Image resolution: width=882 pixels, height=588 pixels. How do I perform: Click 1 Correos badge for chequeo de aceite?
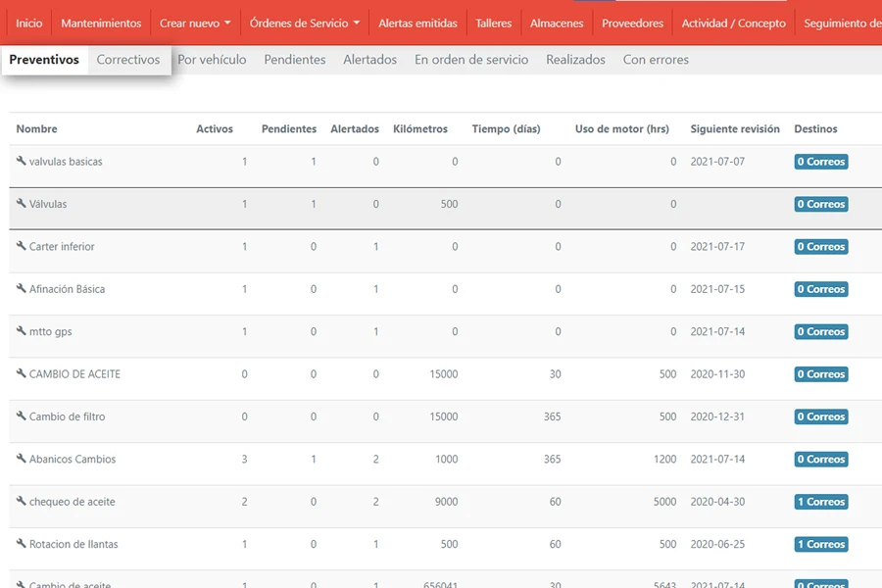[x=820, y=502]
